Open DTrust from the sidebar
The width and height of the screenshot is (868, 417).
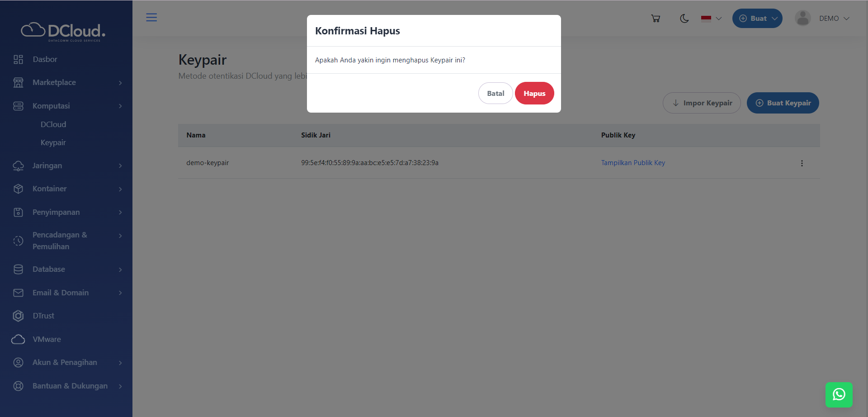pyautogui.click(x=43, y=316)
